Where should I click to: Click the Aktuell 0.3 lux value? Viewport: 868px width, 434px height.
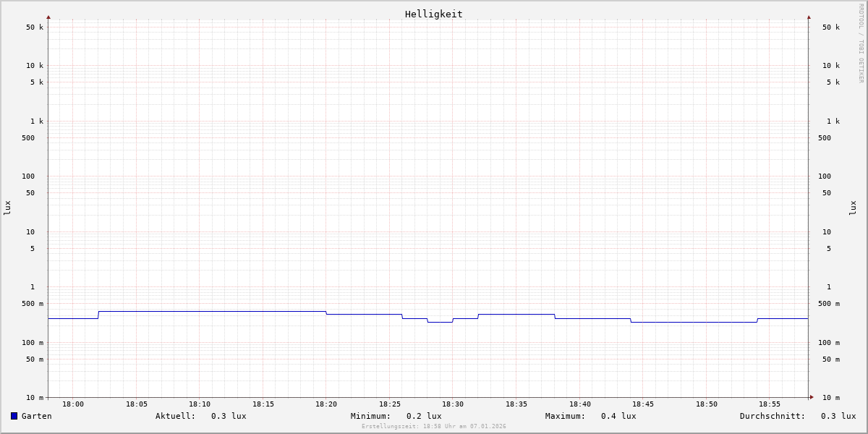(229, 416)
